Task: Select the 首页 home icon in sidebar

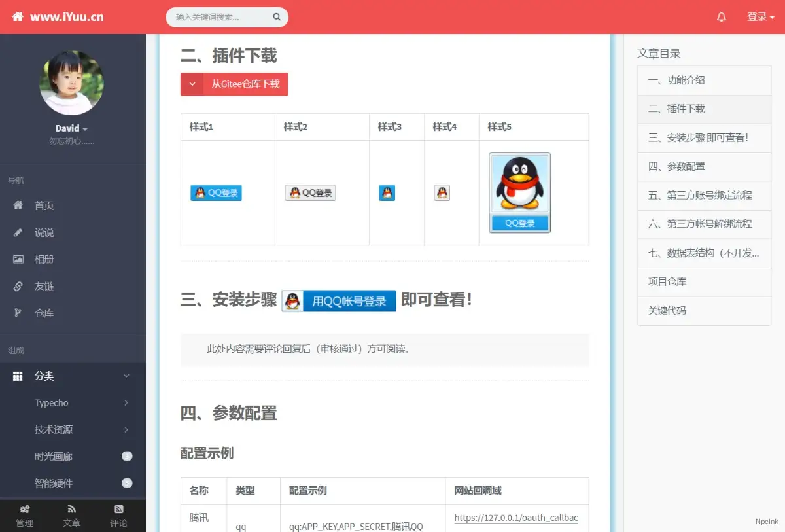Action: pyautogui.click(x=18, y=205)
